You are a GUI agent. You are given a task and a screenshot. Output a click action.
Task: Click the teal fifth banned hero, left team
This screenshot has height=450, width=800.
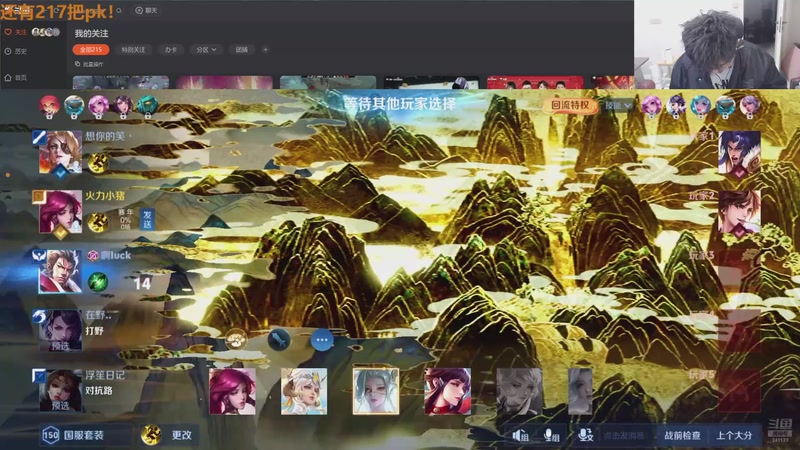click(x=147, y=106)
